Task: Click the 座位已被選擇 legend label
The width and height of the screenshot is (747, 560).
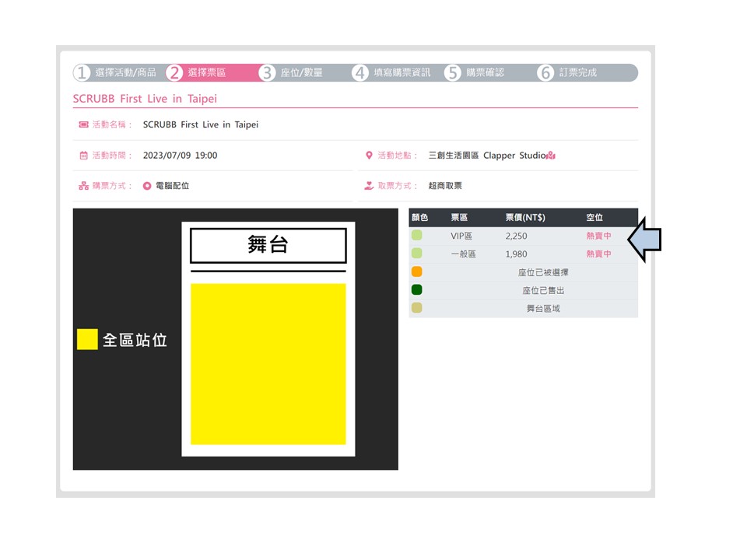Action: click(x=542, y=272)
